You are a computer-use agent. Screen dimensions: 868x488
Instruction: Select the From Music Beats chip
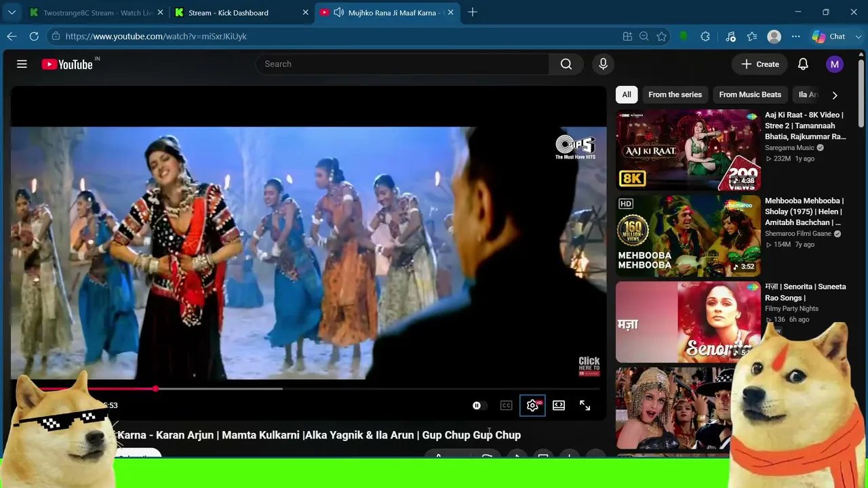750,95
